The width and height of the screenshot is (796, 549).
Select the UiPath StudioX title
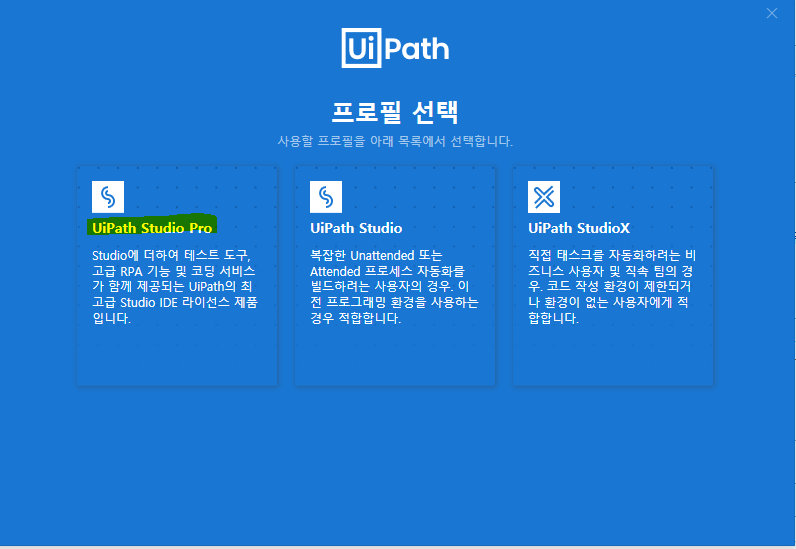(579, 228)
